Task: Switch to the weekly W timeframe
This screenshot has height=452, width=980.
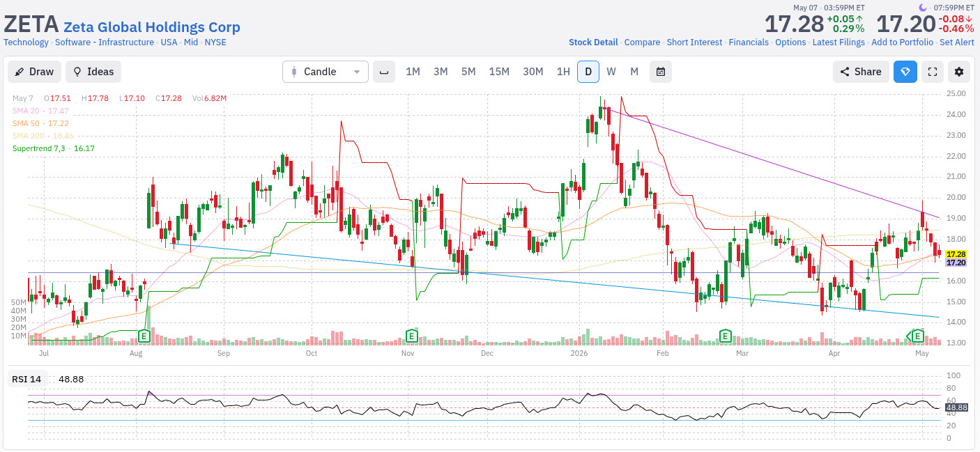Action: (x=611, y=72)
